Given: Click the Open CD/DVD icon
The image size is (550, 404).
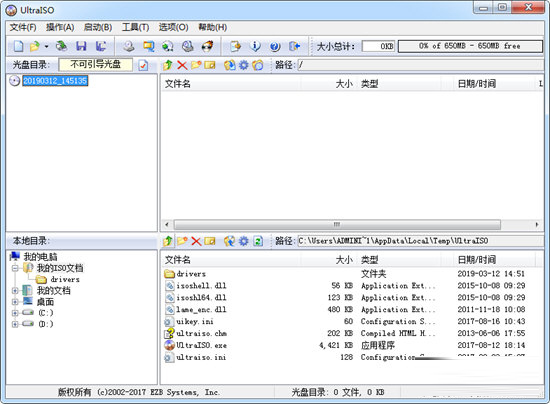Looking at the screenshot, I should tap(62, 46).
